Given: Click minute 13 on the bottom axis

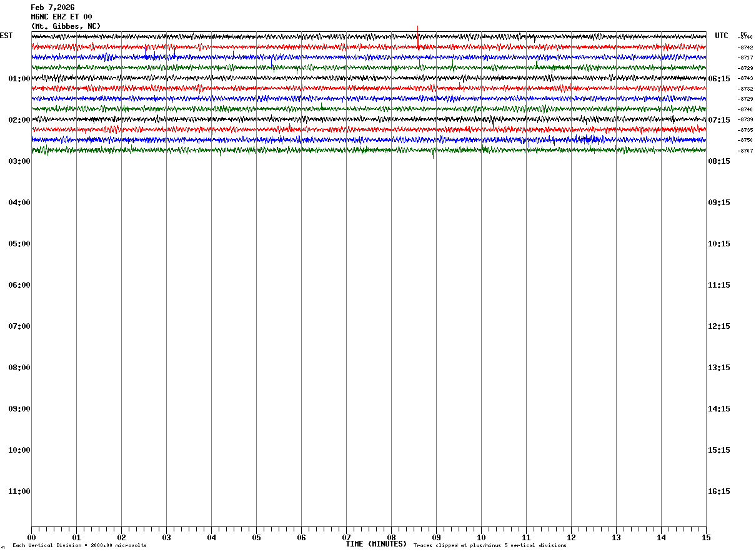Looking at the screenshot, I should coord(616,538).
